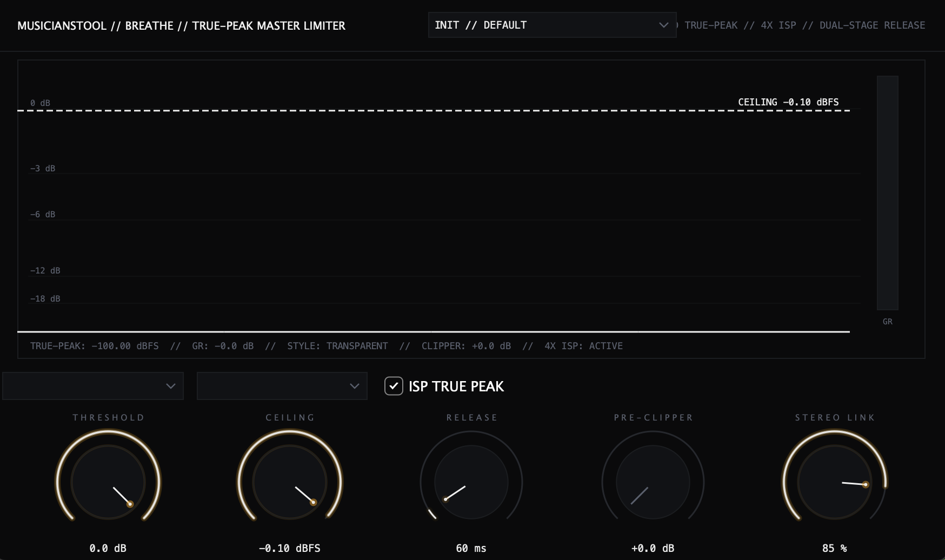Click the DUAL-STAGE RELEASE header text

[x=872, y=25]
